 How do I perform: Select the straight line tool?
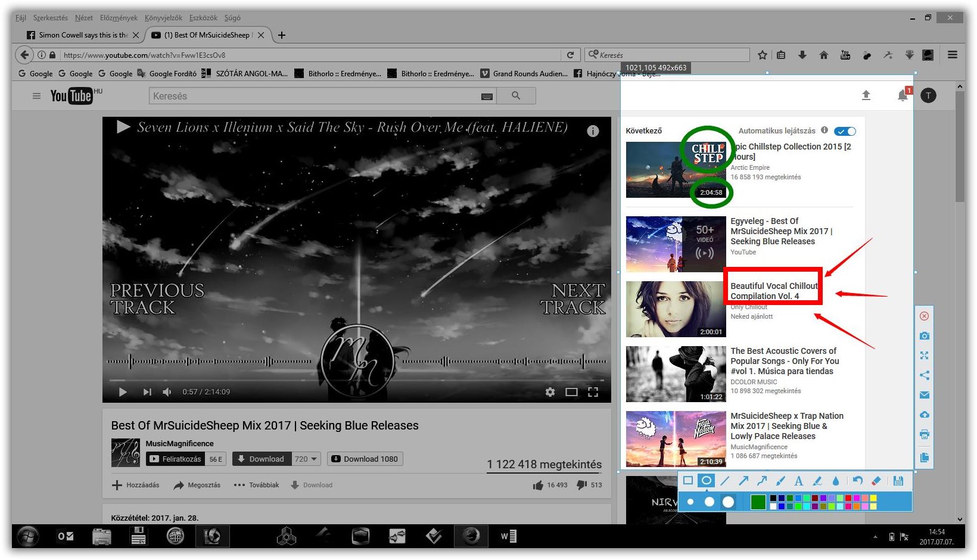click(725, 481)
